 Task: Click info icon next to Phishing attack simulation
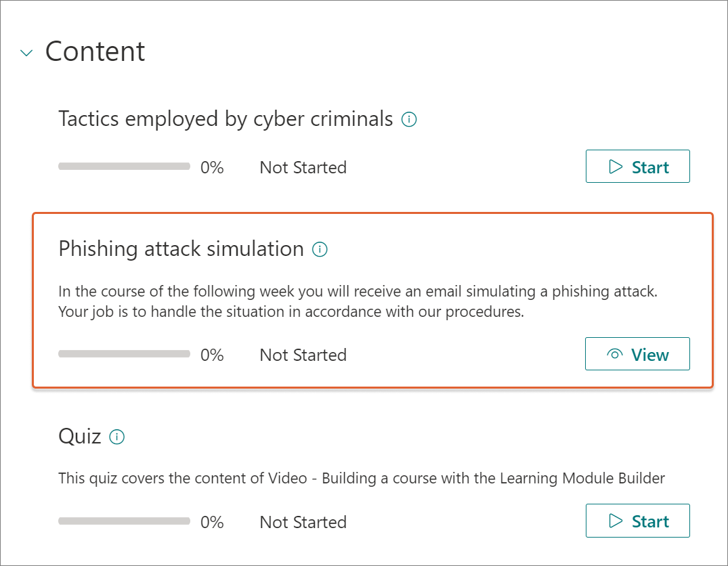coord(320,249)
